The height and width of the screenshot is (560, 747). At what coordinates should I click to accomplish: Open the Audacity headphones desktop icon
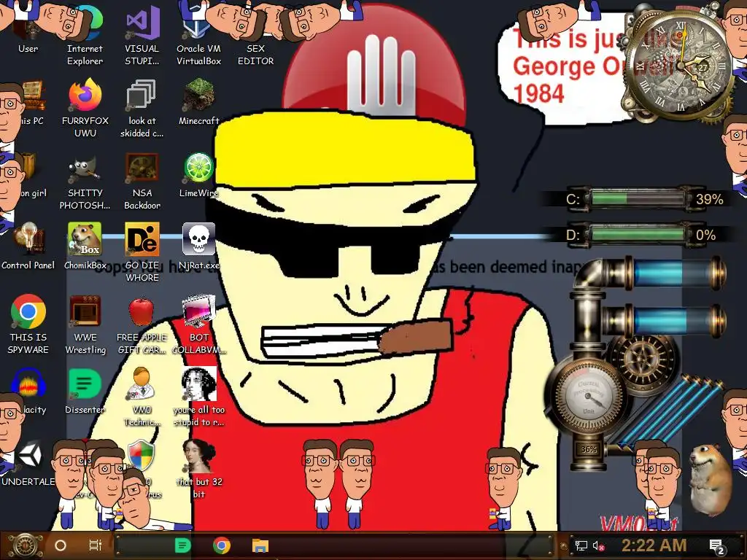(28, 392)
